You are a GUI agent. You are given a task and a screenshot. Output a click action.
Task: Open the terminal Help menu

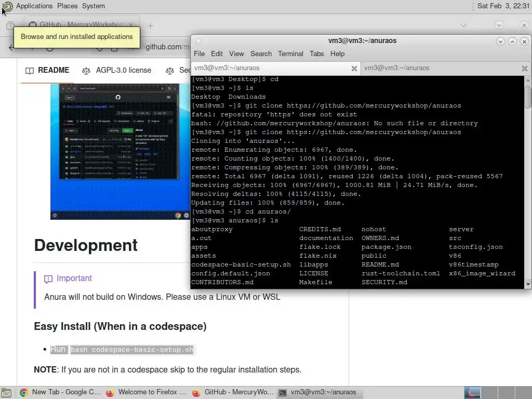pyautogui.click(x=337, y=54)
